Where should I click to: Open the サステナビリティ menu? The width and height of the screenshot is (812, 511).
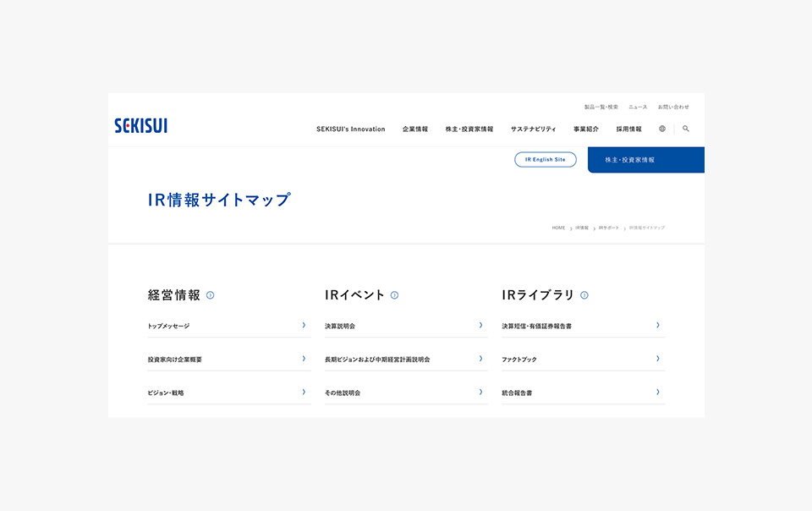tap(534, 129)
